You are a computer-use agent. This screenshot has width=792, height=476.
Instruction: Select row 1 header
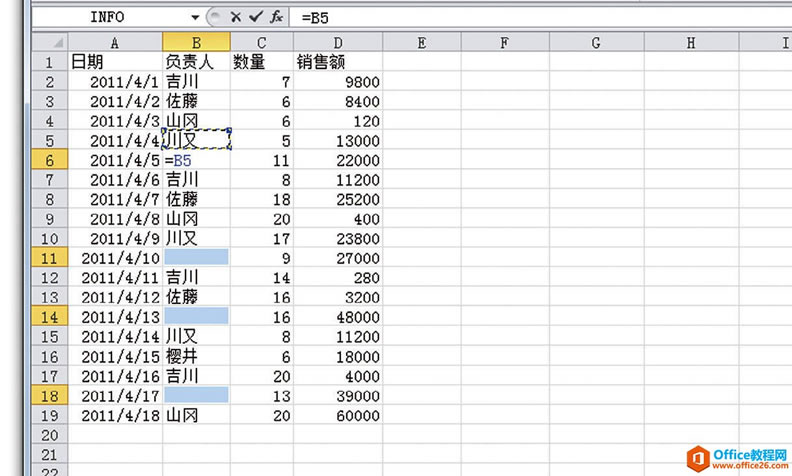coord(50,62)
